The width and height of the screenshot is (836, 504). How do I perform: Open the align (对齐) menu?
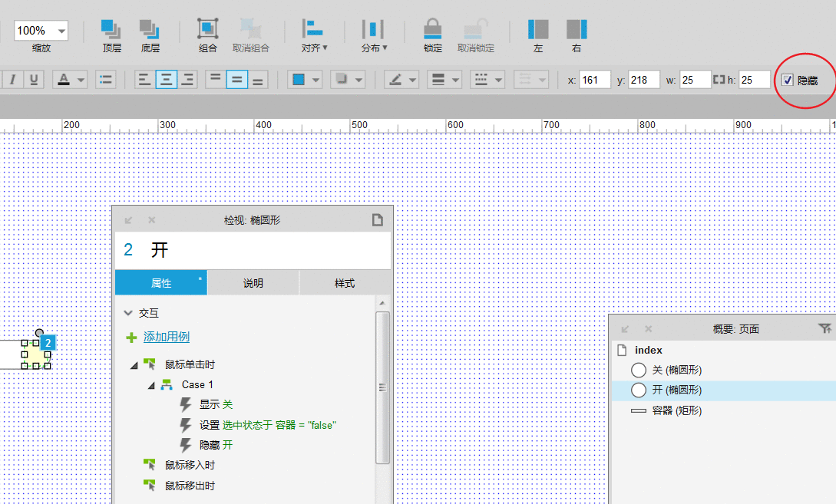313,36
